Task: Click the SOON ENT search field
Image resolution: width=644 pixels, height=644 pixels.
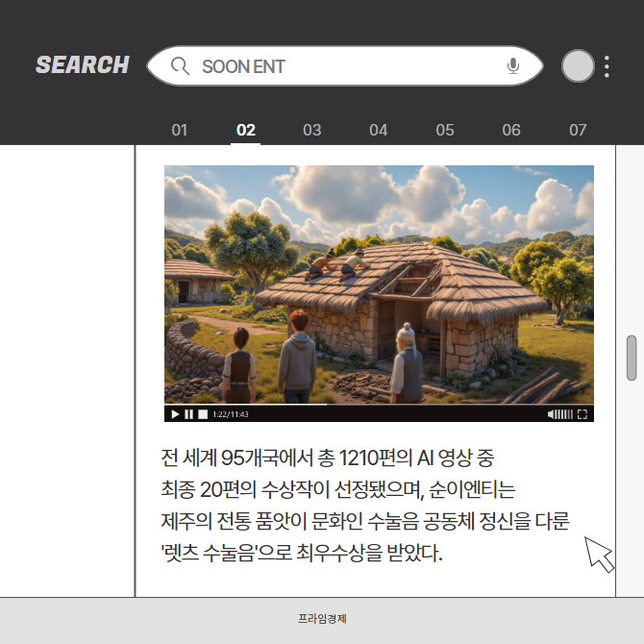Action: 346,66
